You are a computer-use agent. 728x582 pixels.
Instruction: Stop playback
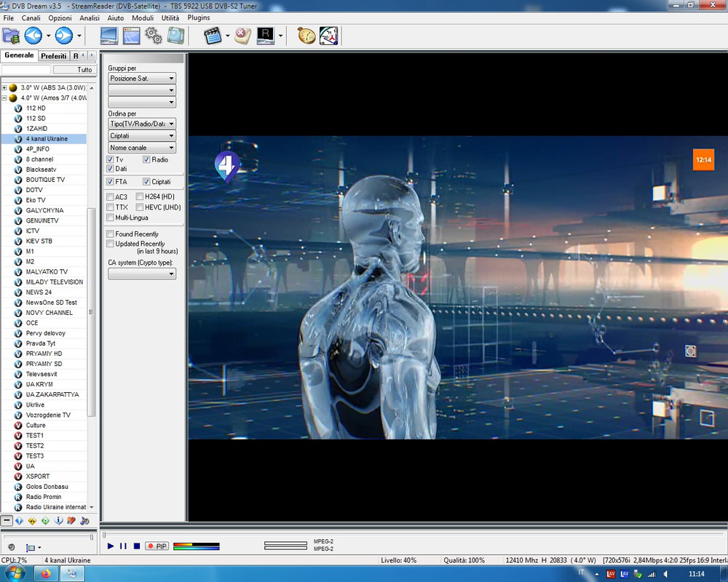[x=137, y=546]
